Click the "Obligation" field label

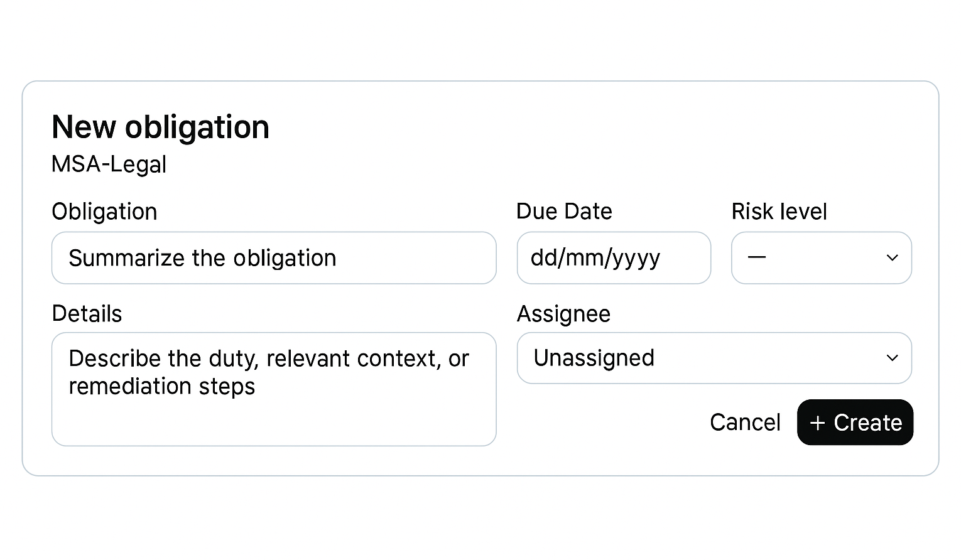[x=104, y=212]
